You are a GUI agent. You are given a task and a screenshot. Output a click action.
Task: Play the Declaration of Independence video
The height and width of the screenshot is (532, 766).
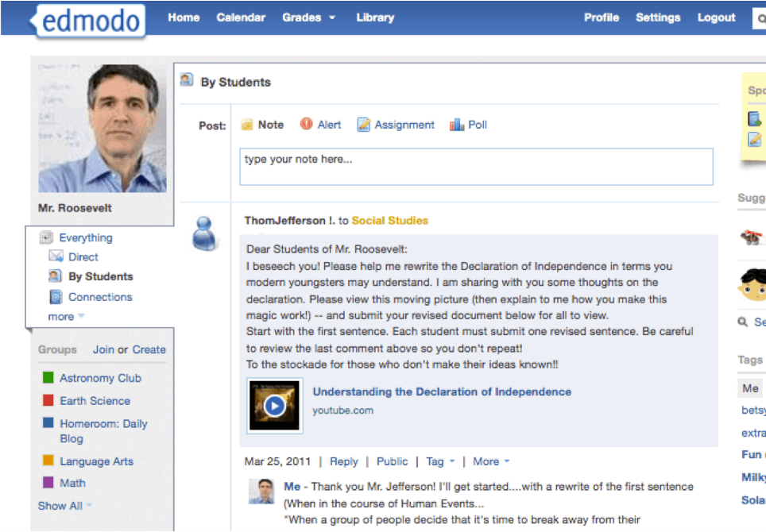click(275, 406)
